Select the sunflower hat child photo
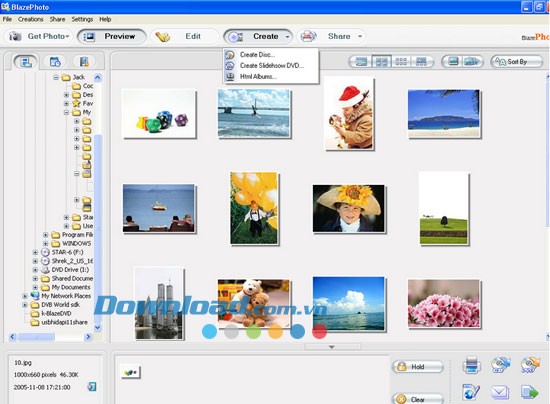Viewport: 550px width, 404px height. [349, 208]
